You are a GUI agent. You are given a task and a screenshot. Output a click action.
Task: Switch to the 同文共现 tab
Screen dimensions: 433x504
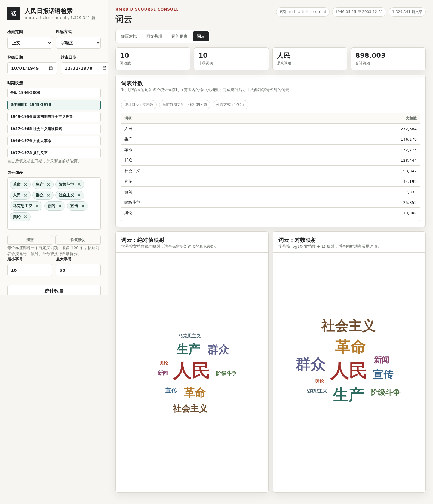pos(154,36)
